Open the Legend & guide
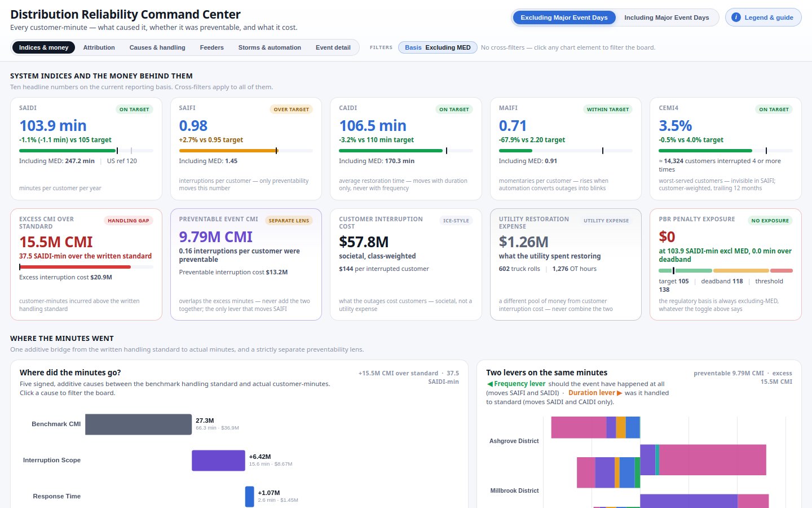This screenshot has width=812, height=508. tap(763, 17)
